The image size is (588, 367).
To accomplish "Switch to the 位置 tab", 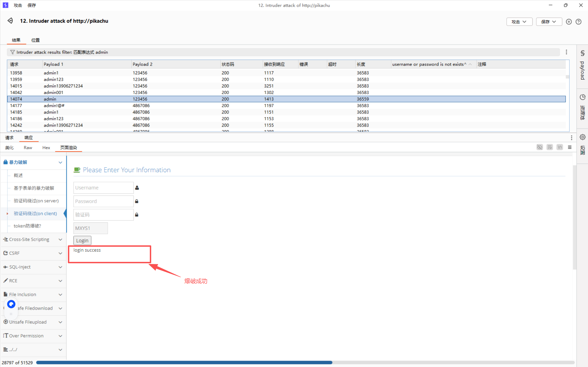I will pyautogui.click(x=35, y=40).
